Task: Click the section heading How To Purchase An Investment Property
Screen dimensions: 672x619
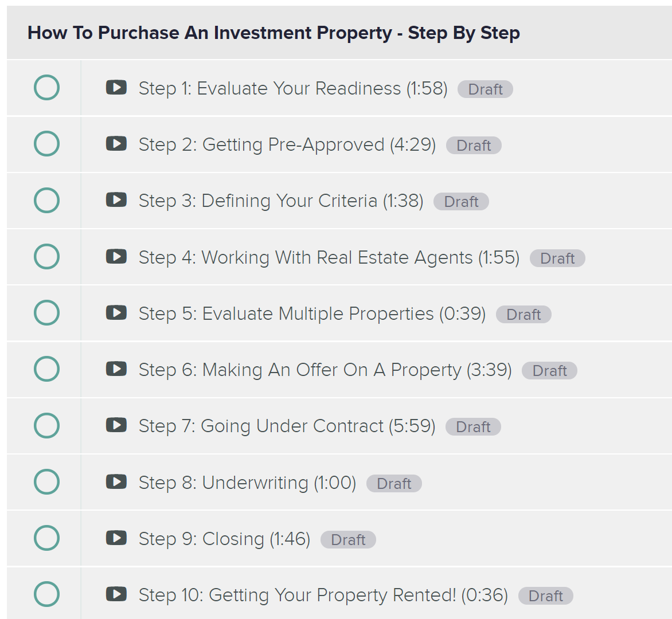Action: [x=274, y=33]
